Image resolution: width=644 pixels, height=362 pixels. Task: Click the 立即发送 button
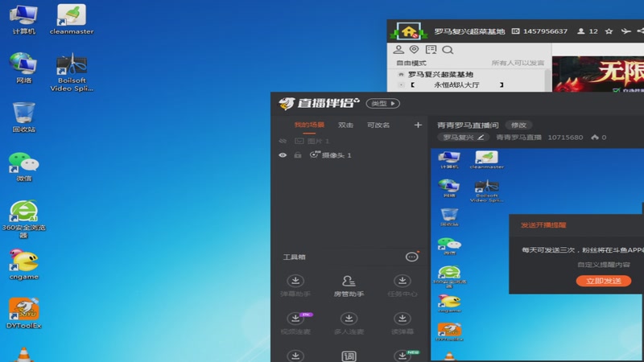[603, 281]
